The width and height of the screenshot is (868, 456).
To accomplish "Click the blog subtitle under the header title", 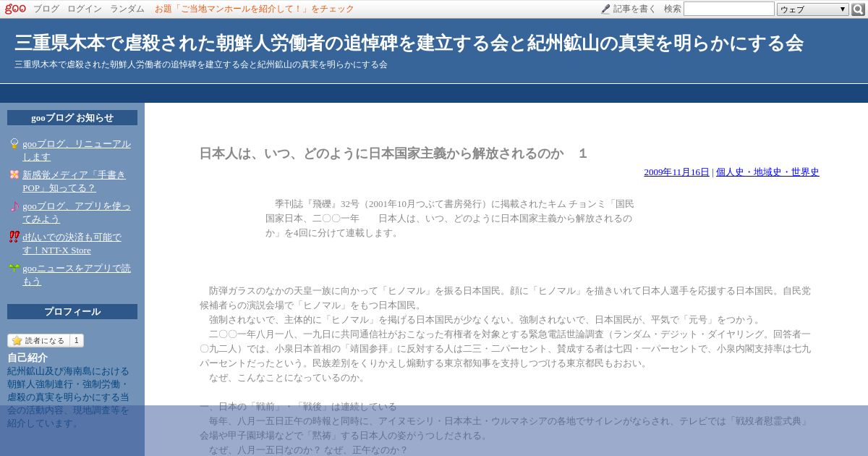I will (x=201, y=64).
